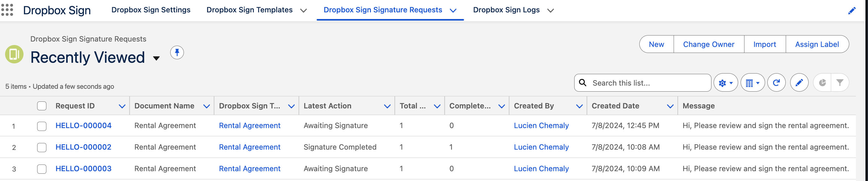Click Awaiting Signature in HELLO-000003 row
Image resolution: width=868 pixels, height=181 pixels.
[336, 169]
